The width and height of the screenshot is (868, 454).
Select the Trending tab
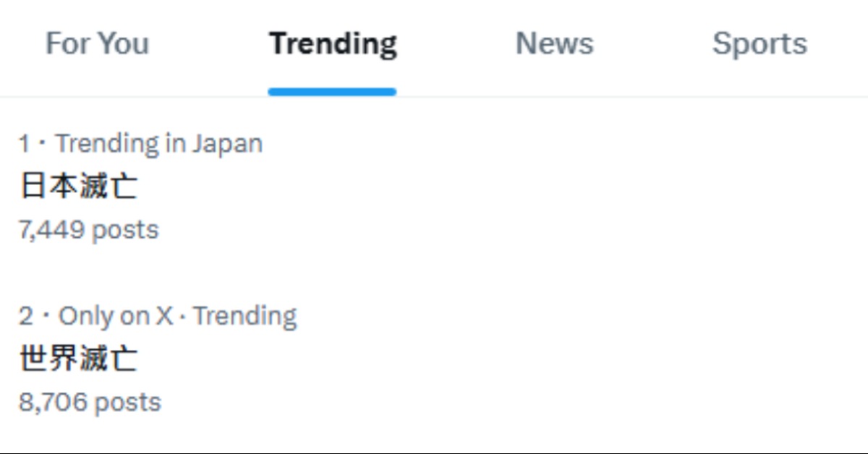pyautogui.click(x=333, y=43)
